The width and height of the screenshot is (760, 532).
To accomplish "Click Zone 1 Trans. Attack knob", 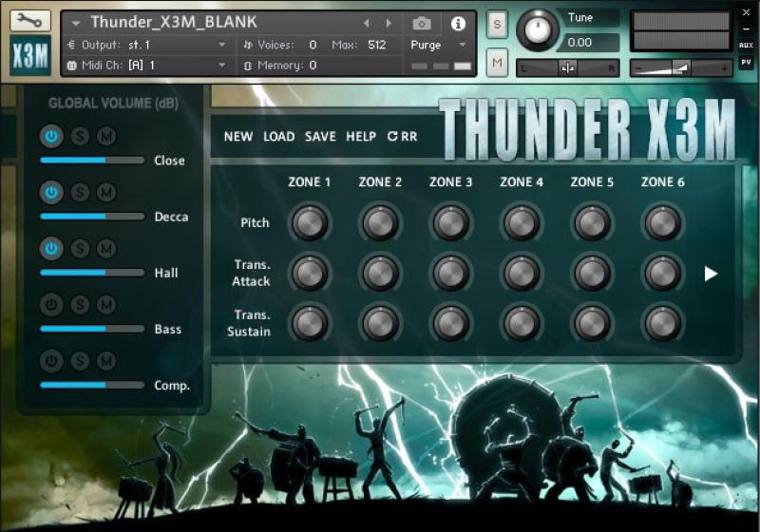I will pyautogui.click(x=310, y=274).
